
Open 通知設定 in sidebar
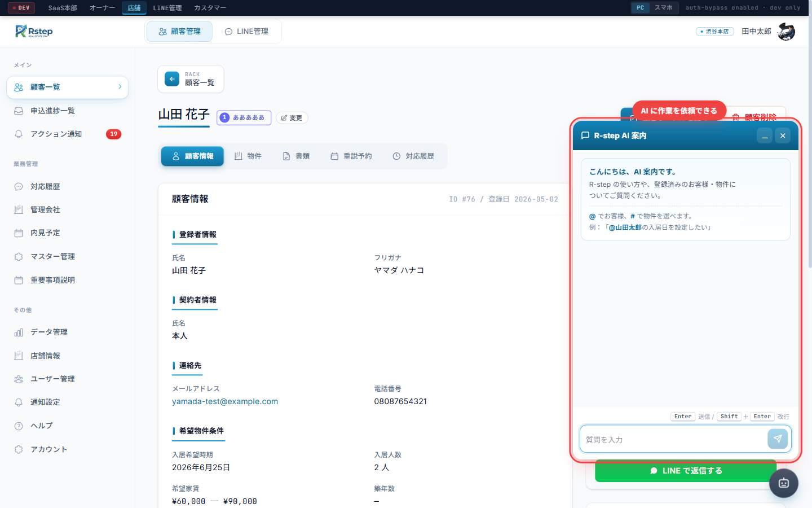pos(67,402)
